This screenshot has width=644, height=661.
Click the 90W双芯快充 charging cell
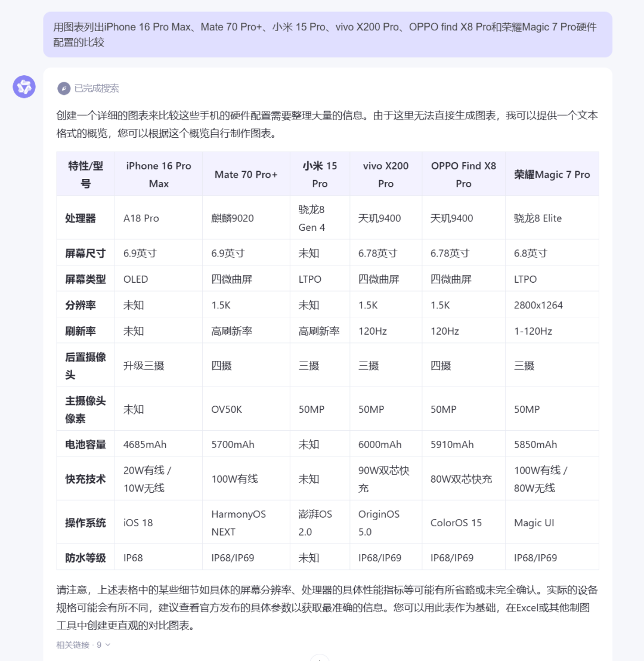coord(386,479)
